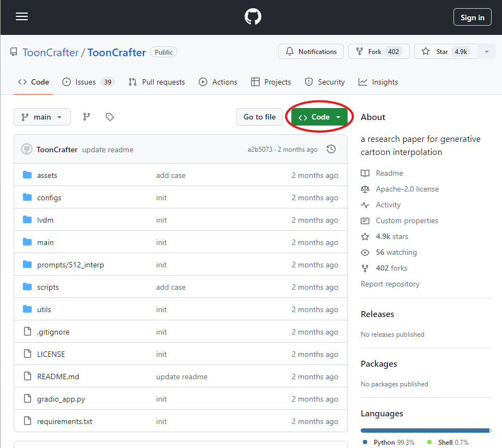Go to GitHub homepage logo

[253, 17]
